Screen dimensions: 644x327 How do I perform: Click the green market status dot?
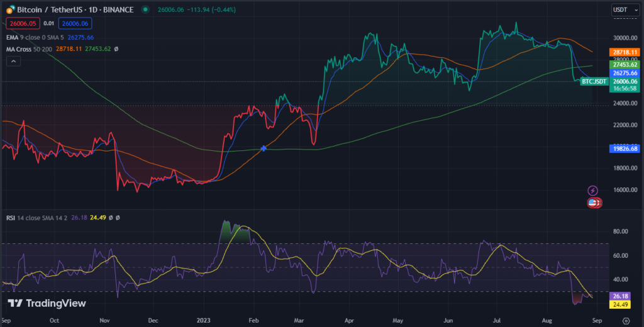coord(145,9)
